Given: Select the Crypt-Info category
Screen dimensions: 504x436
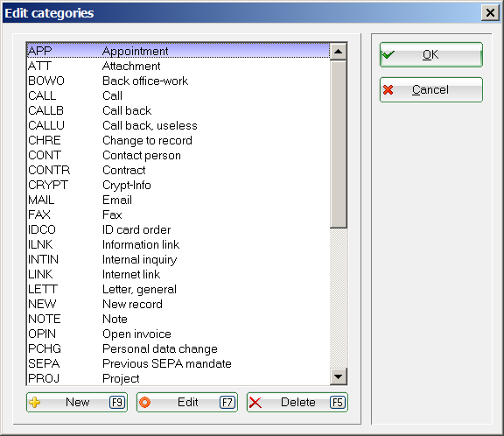Looking at the screenshot, I should (178, 185).
